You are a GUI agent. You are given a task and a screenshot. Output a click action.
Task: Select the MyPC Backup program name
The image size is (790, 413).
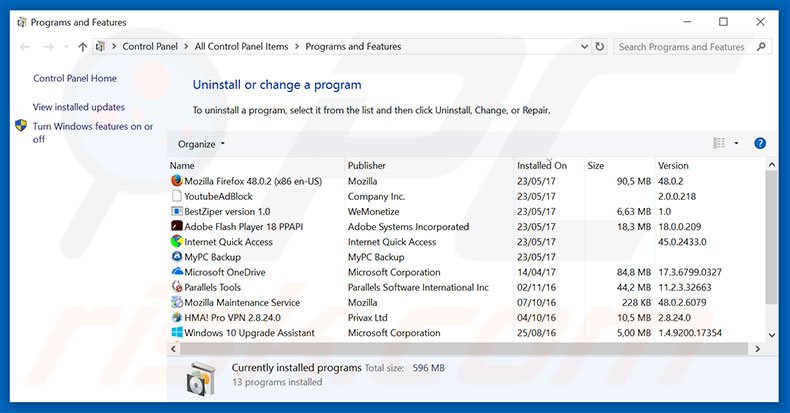pos(213,257)
